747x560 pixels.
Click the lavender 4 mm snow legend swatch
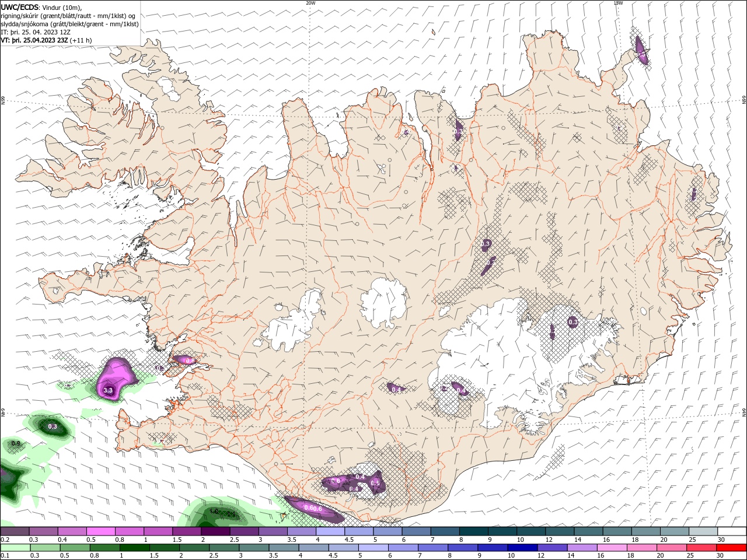330,531
